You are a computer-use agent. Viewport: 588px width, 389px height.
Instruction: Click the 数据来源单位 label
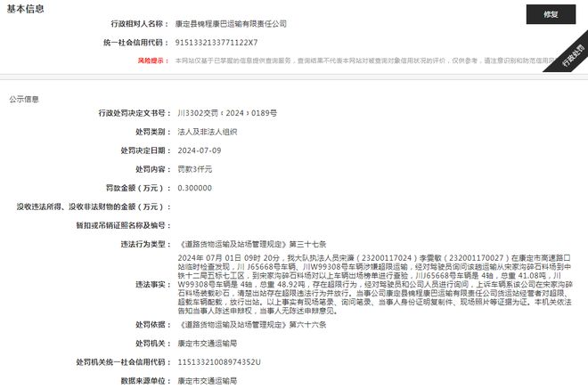point(146,381)
